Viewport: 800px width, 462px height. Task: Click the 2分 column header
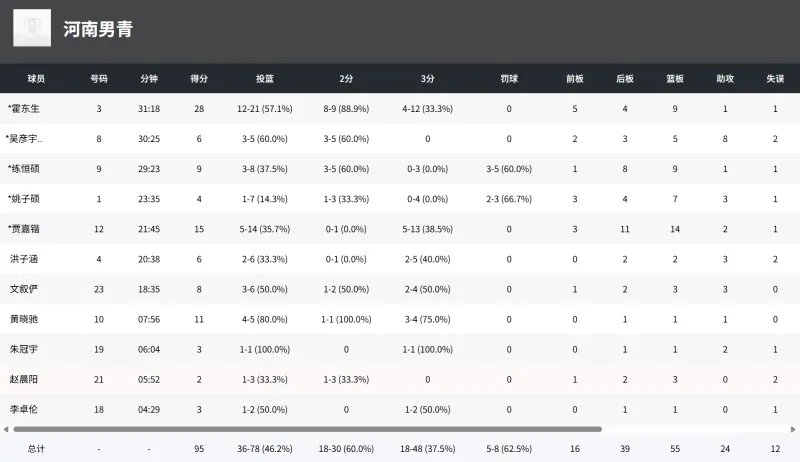coord(346,79)
